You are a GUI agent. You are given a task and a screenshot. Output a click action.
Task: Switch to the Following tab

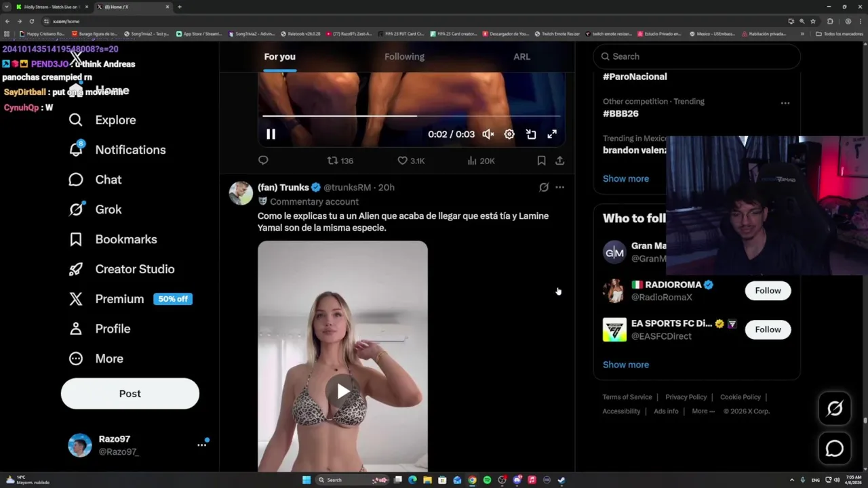coord(404,56)
